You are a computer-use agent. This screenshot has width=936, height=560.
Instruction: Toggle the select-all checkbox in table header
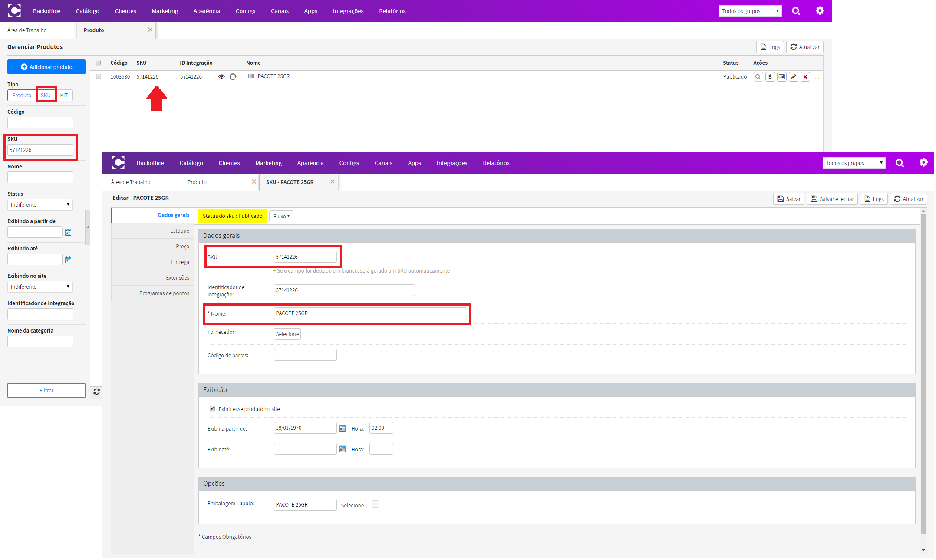[98, 63]
